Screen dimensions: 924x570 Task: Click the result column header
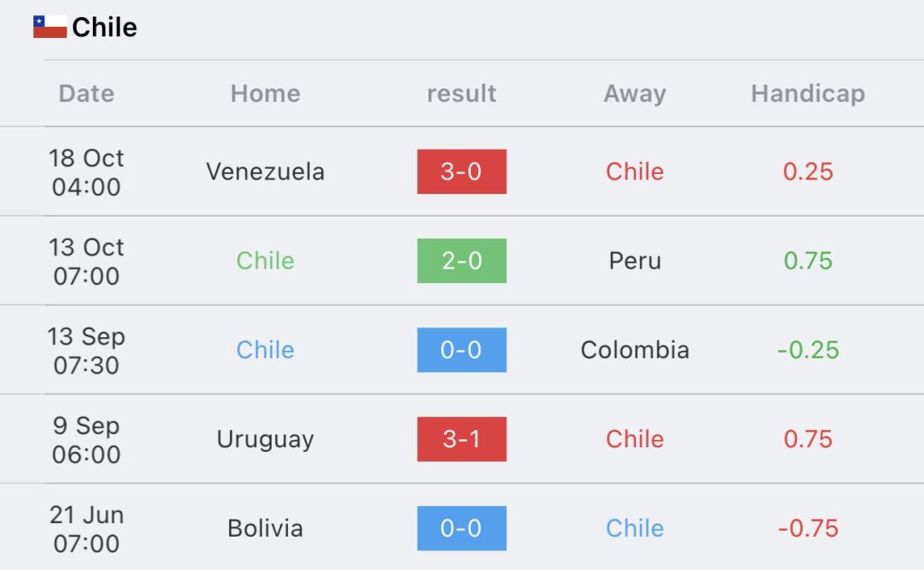click(x=461, y=94)
